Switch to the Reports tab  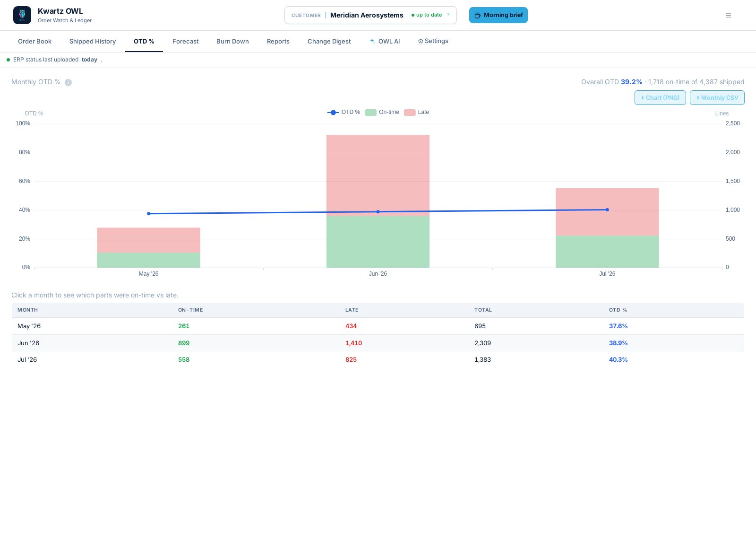pos(278,42)
